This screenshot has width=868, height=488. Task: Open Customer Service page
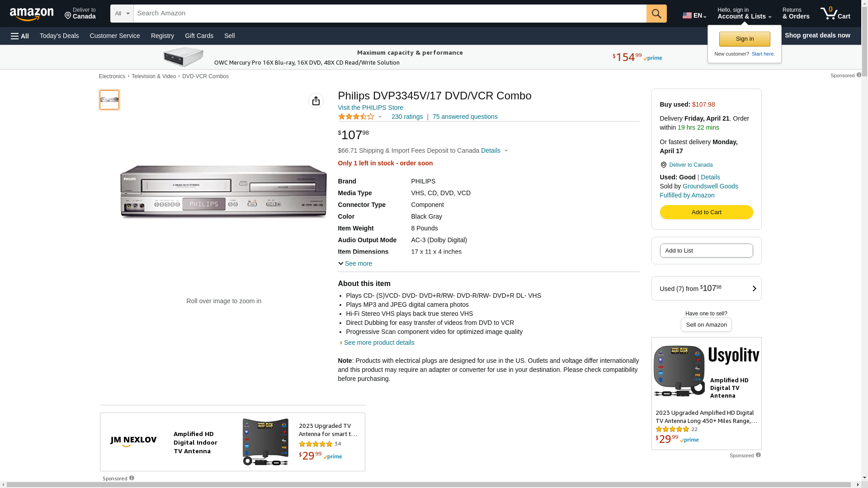coord(115,36)
